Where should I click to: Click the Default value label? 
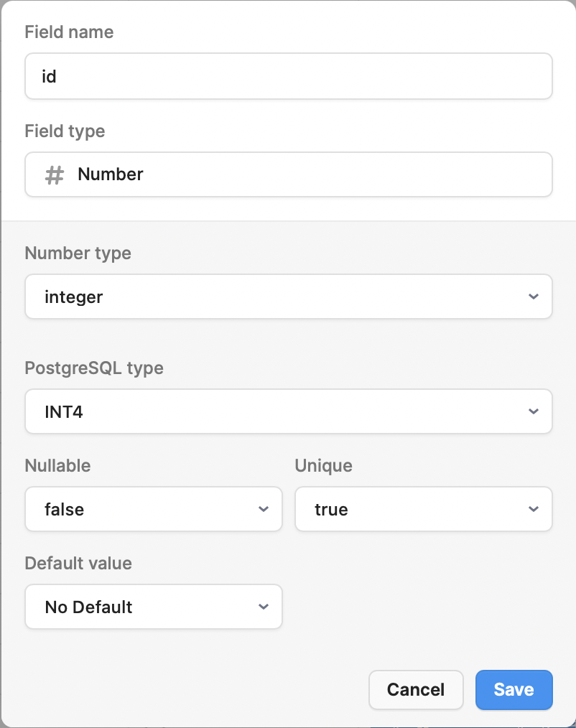(x=78, y=563)
